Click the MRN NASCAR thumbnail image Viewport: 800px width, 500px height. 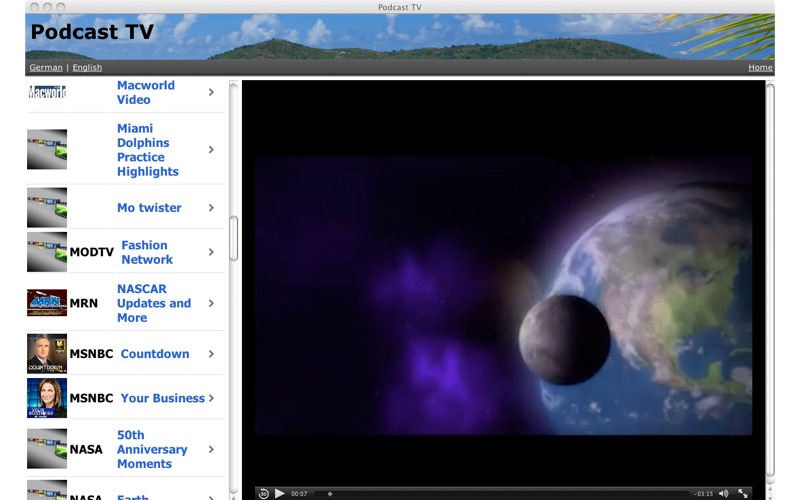point(47,303)
